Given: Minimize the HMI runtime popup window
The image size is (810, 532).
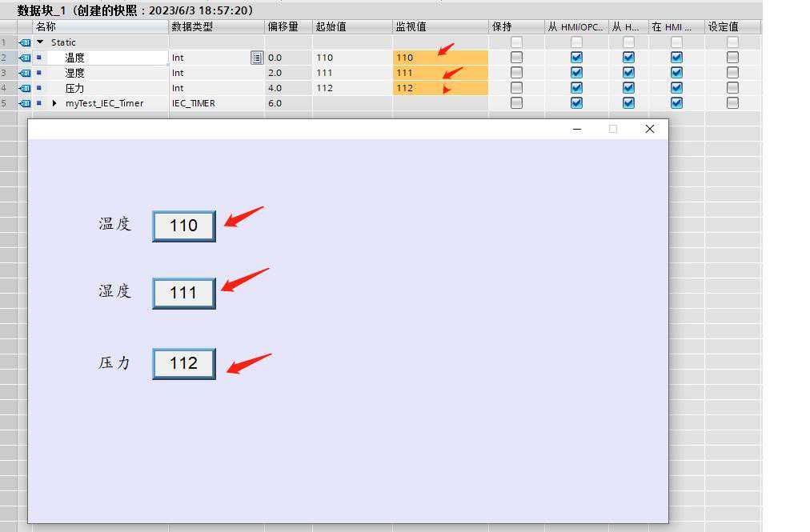Looking at the screenshot, I should (576, 129).
